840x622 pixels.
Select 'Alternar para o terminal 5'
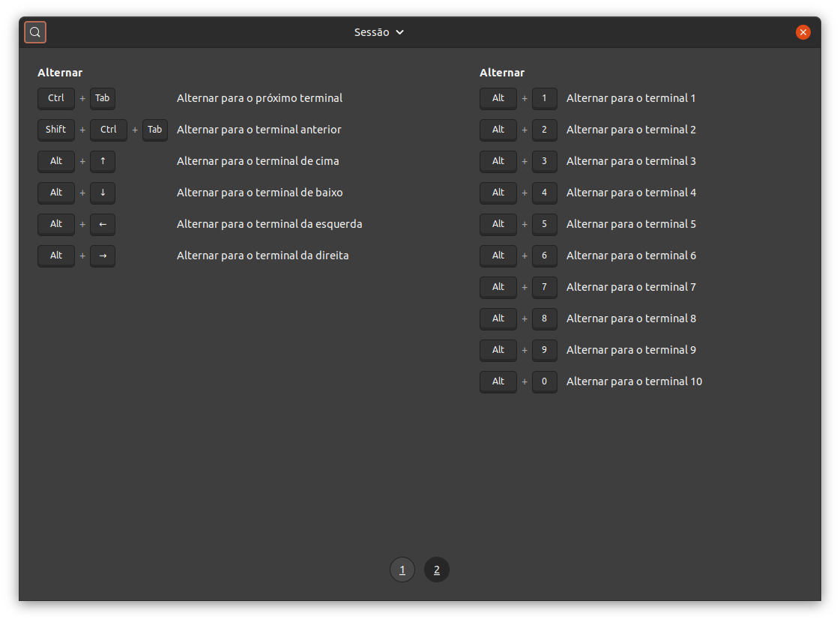(631, 224)
